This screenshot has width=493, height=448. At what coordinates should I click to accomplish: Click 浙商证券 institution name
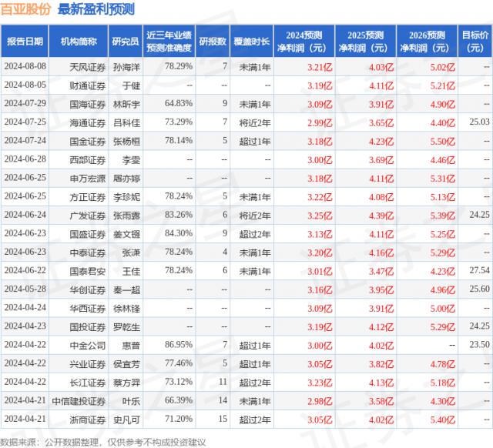pos(87,419)
